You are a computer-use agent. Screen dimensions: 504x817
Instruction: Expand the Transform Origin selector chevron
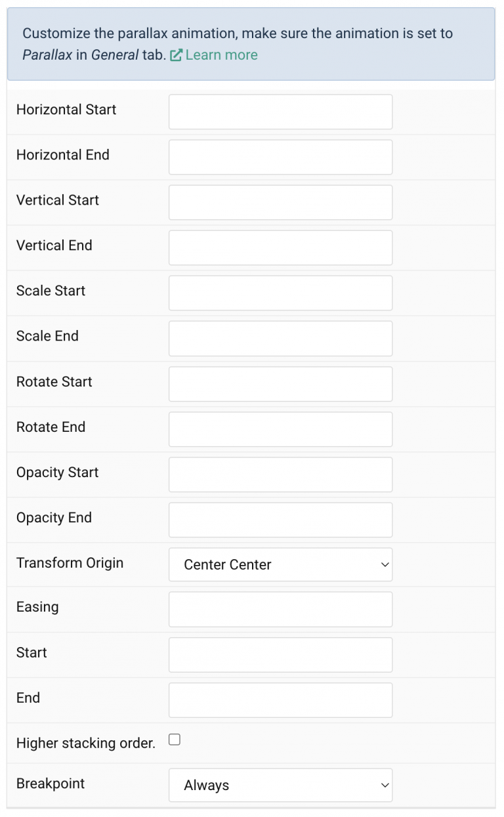(384, 564)
